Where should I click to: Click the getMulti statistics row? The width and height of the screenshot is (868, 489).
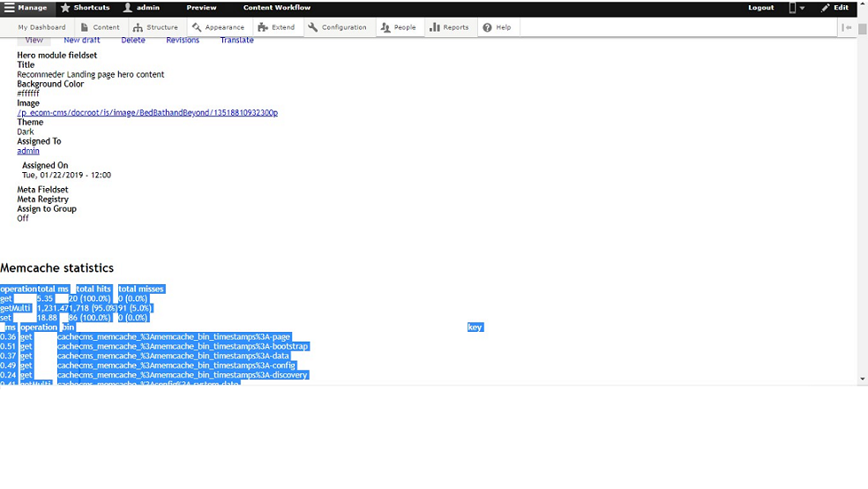click(77, 308)
